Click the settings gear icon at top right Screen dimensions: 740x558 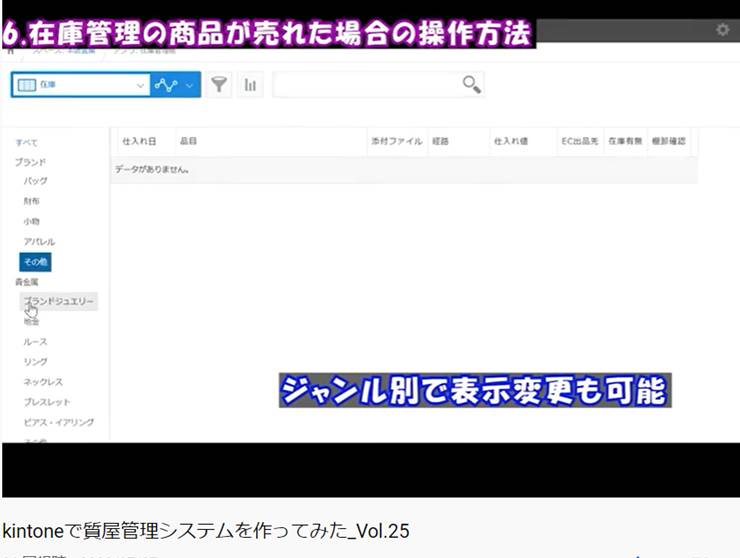[x=722, y=30]
